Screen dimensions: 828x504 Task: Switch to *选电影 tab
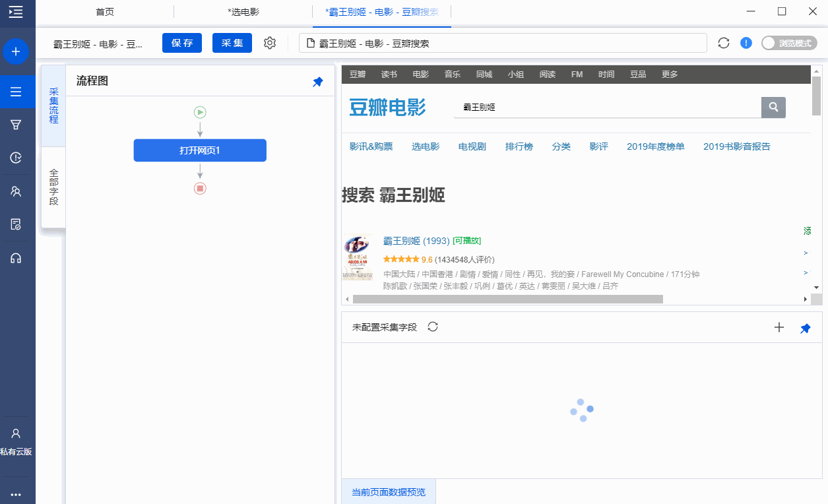click(x=243, y=12)
